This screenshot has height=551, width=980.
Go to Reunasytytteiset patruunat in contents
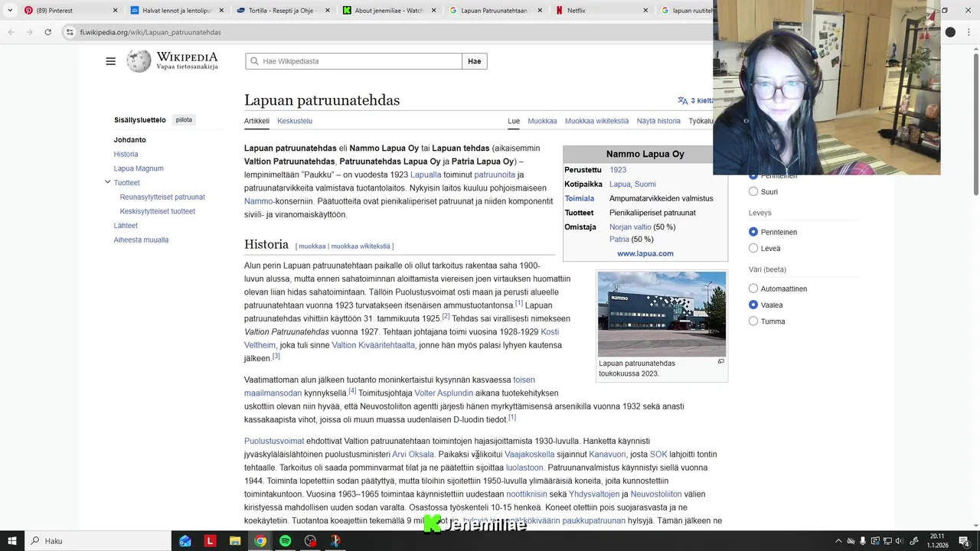tap(162, 197)
